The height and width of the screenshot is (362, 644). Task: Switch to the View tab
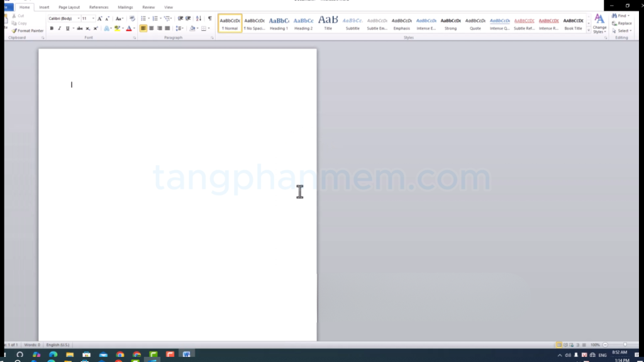169,7
